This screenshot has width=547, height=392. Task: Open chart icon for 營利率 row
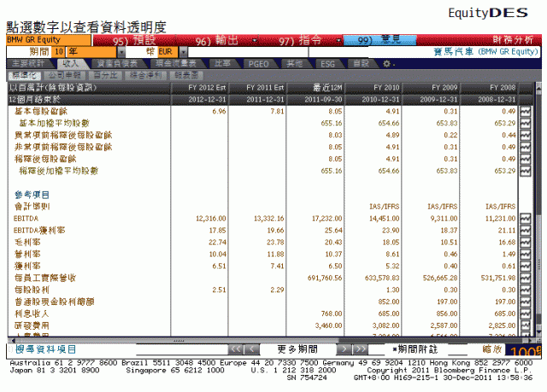[x=526, y=254]
